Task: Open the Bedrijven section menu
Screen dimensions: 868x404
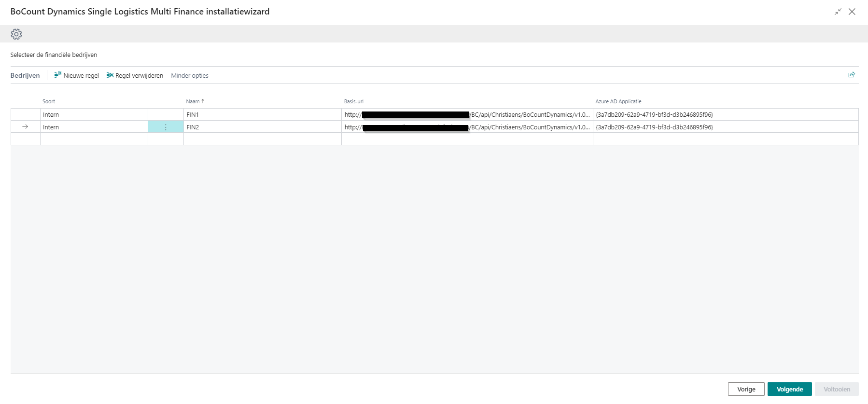Action: coord(25,76)
